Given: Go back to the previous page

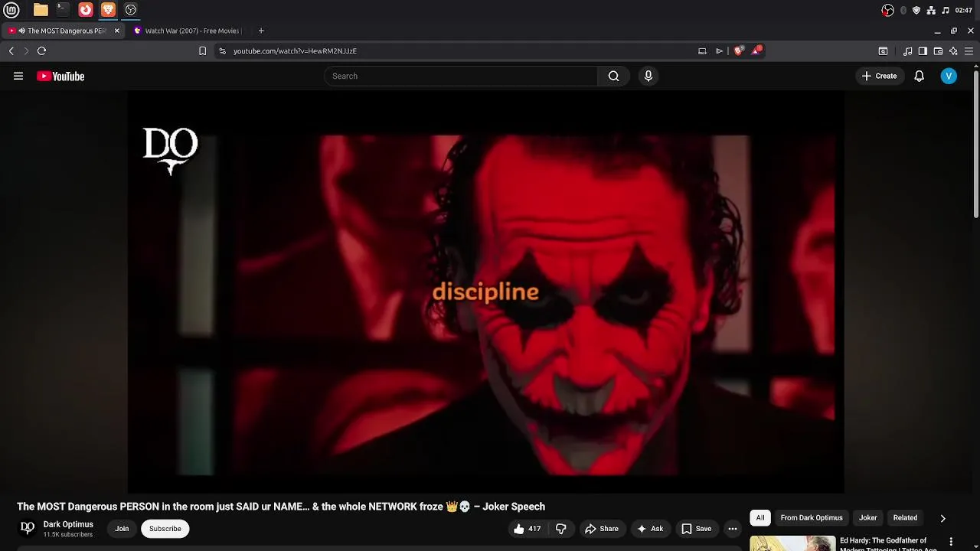Looking at the screenshot, I should [11, 51].
